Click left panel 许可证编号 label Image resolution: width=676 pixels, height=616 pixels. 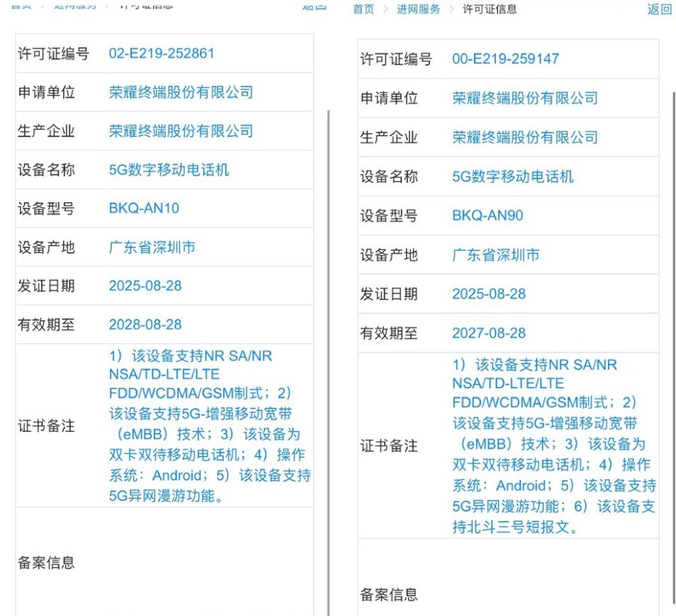click(53, 53)
